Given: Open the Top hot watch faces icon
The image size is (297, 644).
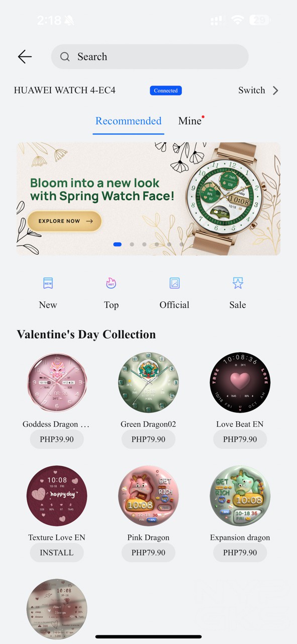Looking at the screenshot, I should click(111, 283).
